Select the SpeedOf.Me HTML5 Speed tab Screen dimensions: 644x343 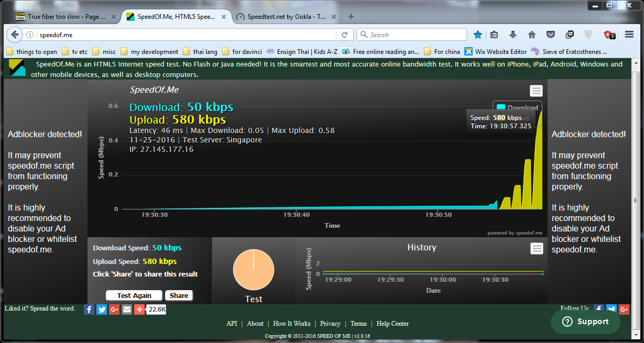click(176, 17)
